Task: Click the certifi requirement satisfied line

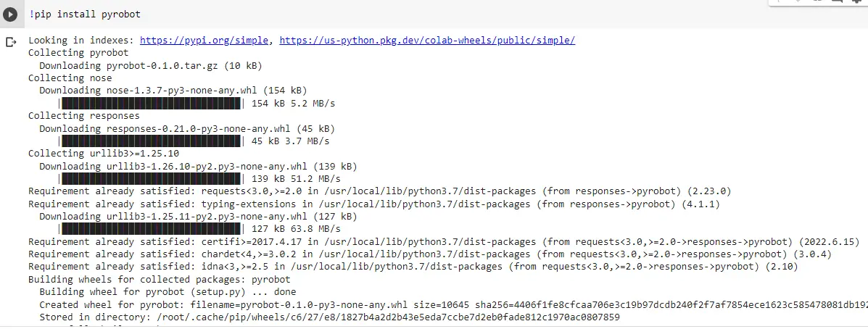Action: point(444,241)
